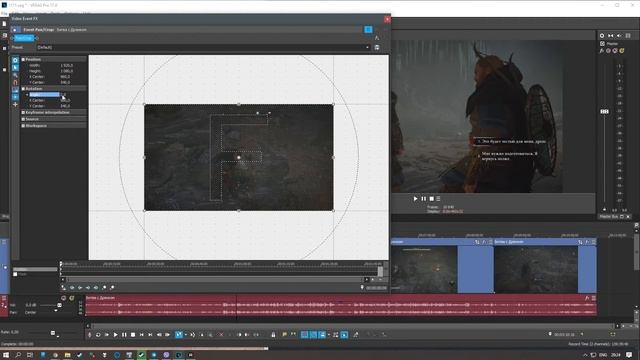
Task: Click the Record microphone button in transport bar
Action: [x=89, y=335]
